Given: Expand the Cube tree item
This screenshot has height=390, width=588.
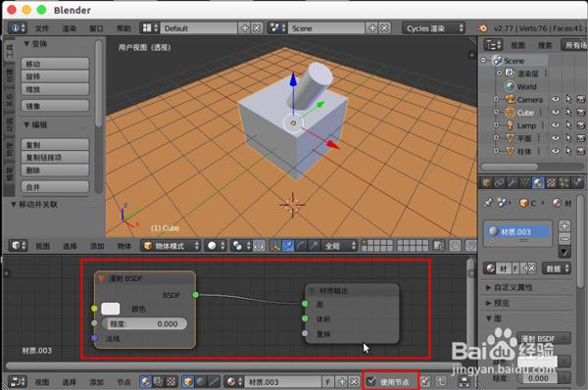Looking at the screenshot, I should 496,112.
